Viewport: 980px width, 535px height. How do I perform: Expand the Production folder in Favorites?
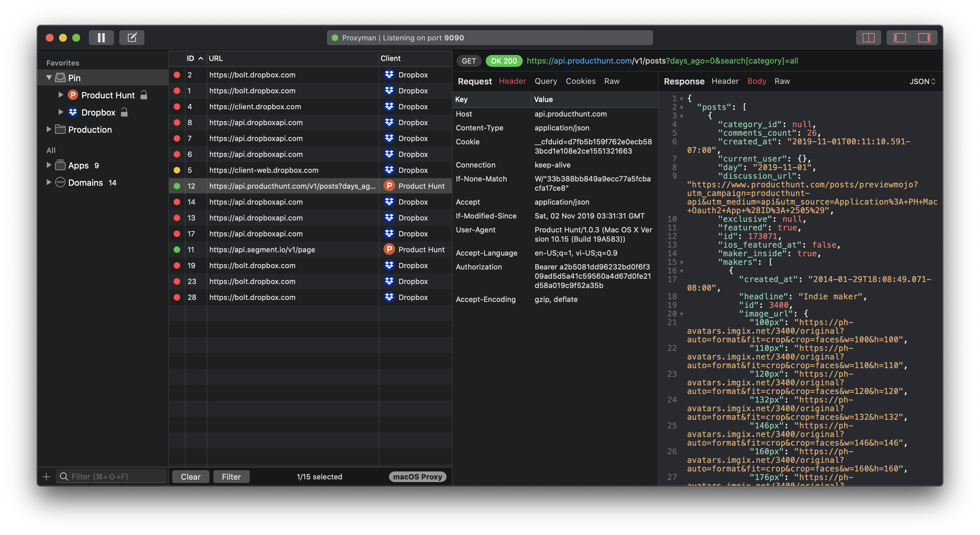[x=50, y=129]
